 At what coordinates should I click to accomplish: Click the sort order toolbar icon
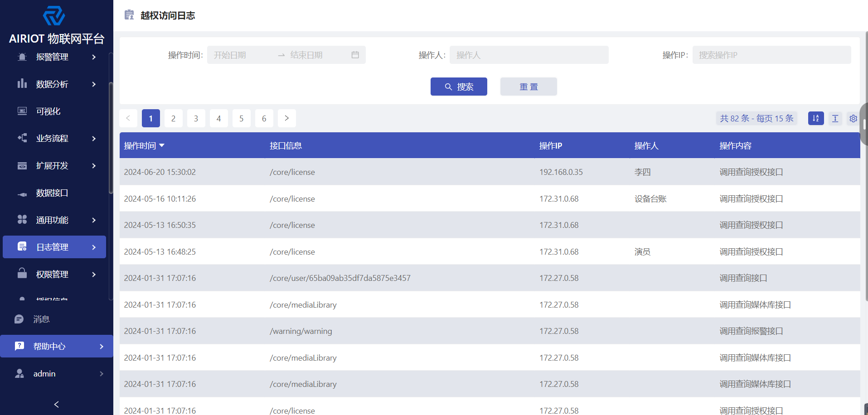click(x=816, y=118)
